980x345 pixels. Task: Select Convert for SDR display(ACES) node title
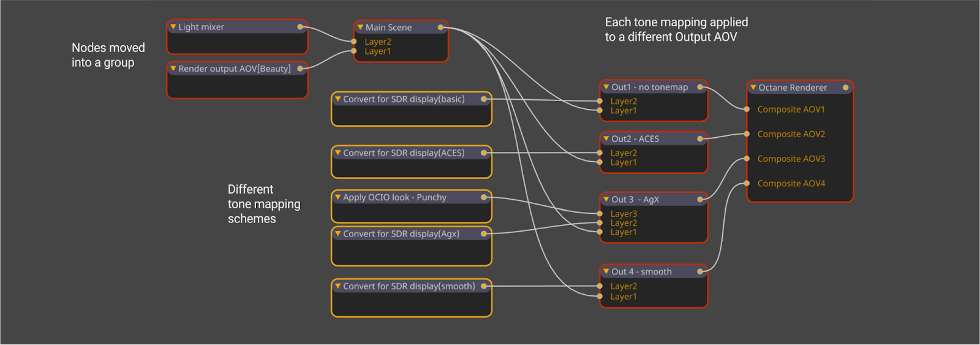pos(404,153)
